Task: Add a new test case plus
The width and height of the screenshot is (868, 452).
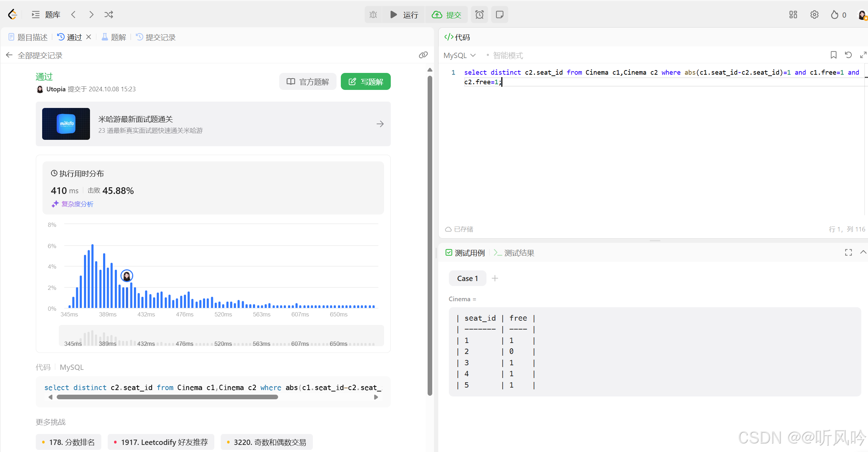Action: coord(495,279)
